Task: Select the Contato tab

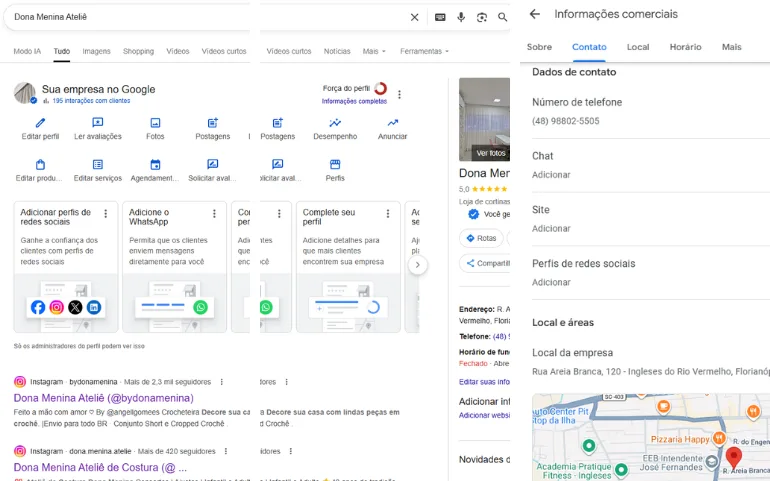Action: [x=589, y=47]
